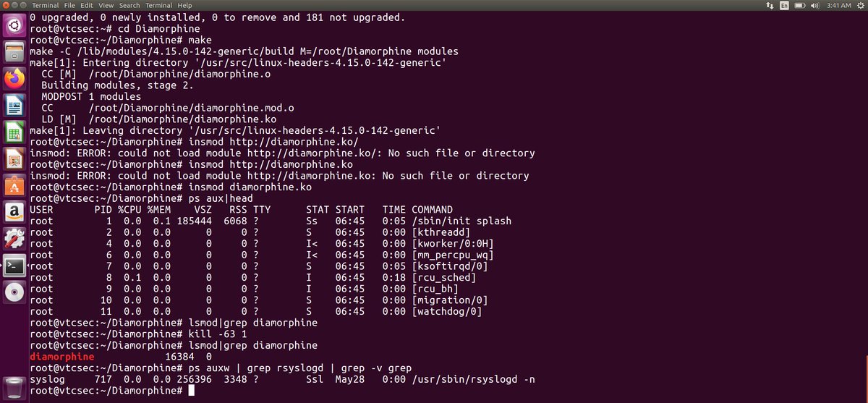The height and width of the screenshot is (403, 868).
Task: Select the Terminal icon in the dock
Action: pyautogui.click(x=14, y=266)
